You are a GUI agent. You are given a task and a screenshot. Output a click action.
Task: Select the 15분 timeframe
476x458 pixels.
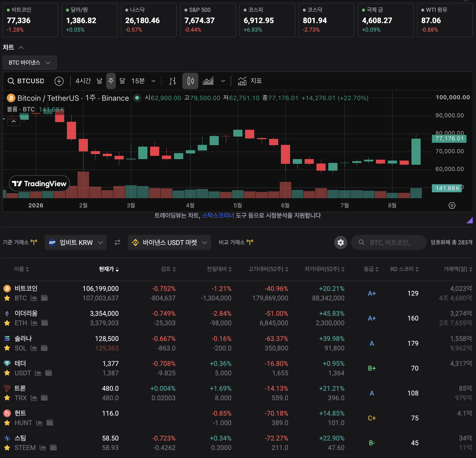click(x=138, y=81)
